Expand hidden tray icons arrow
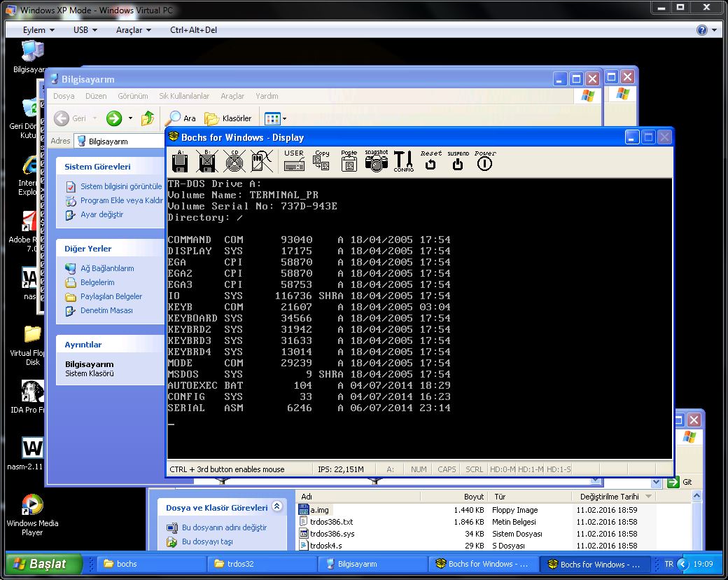728x580 pixels. (x=682, y=564)
